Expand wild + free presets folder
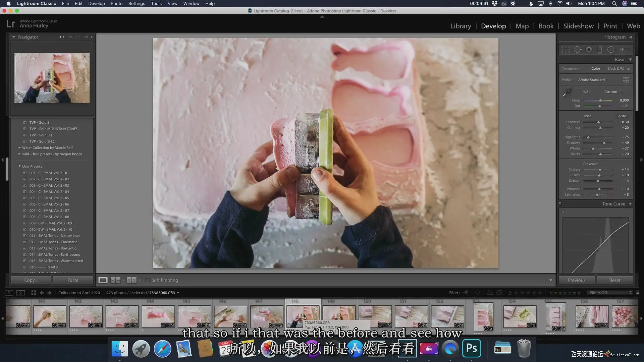The height and width of the screenshot is (362, 644). coord(19,154)
